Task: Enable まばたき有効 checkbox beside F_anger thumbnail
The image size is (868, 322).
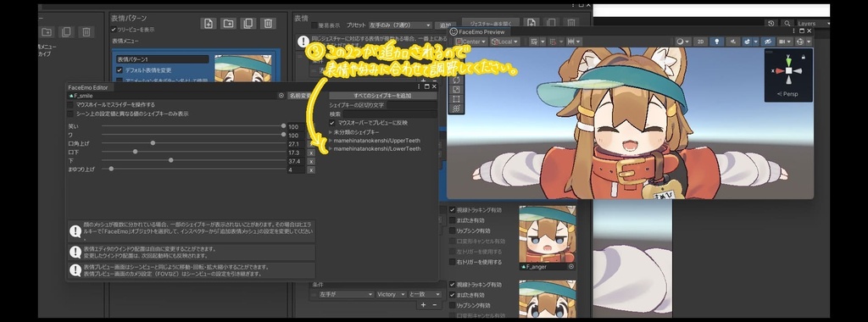Action: pyautogui.click(x=452, y=220)
